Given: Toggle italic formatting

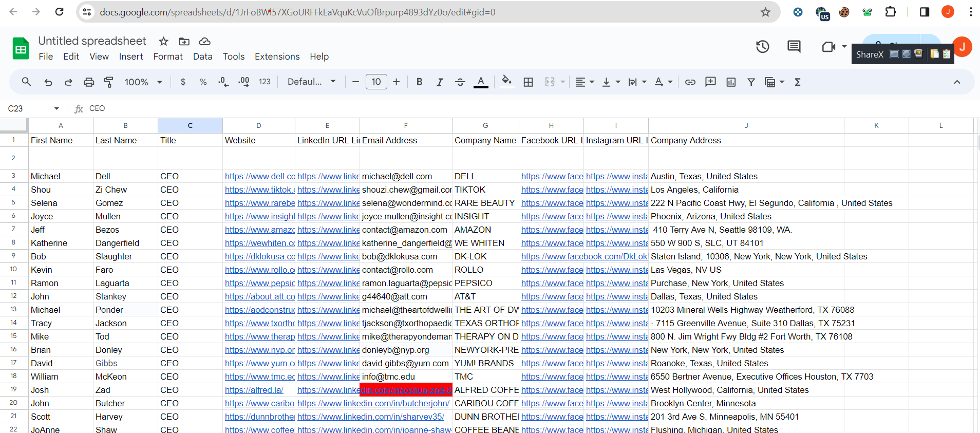Looking at the screenshot, I should click(440, 82).
